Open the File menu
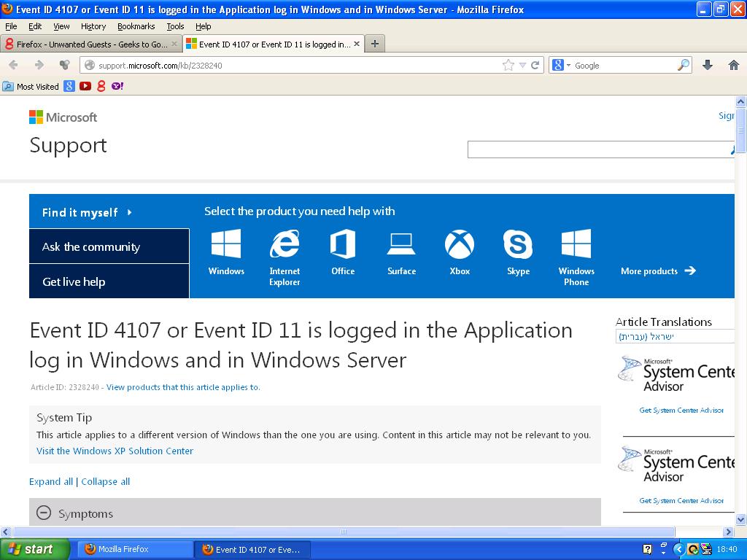This screenshot has width=747, height=560. pos(11,26)
